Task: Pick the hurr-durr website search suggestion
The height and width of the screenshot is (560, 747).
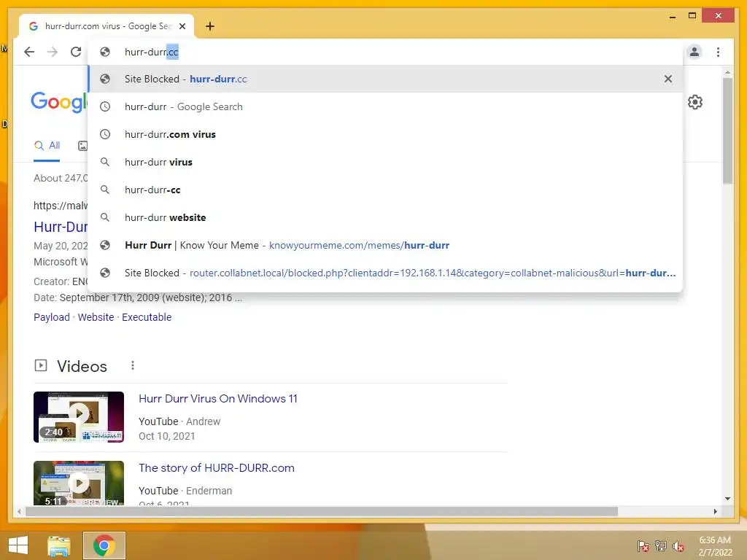Action: [x=385, y=217]
